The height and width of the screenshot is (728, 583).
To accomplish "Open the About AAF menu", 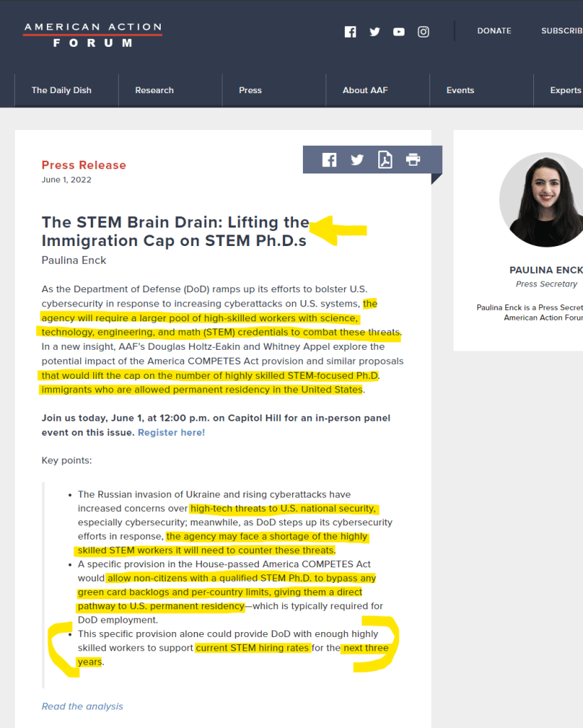I will pos(365,90).
